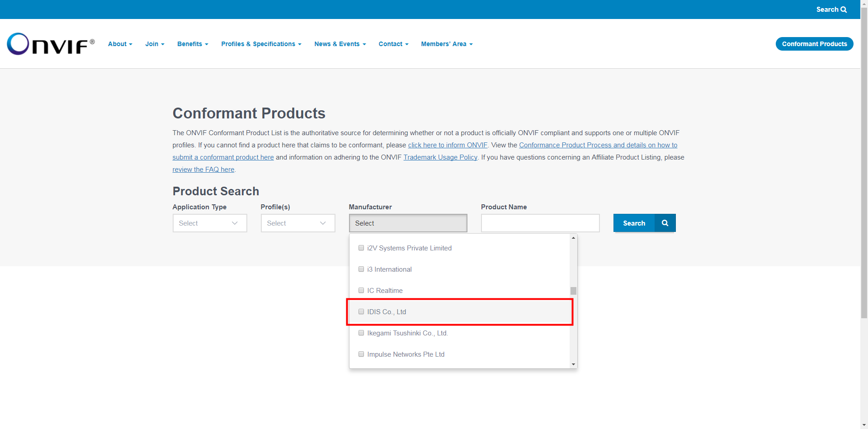Open the About menu

[120, 44]
